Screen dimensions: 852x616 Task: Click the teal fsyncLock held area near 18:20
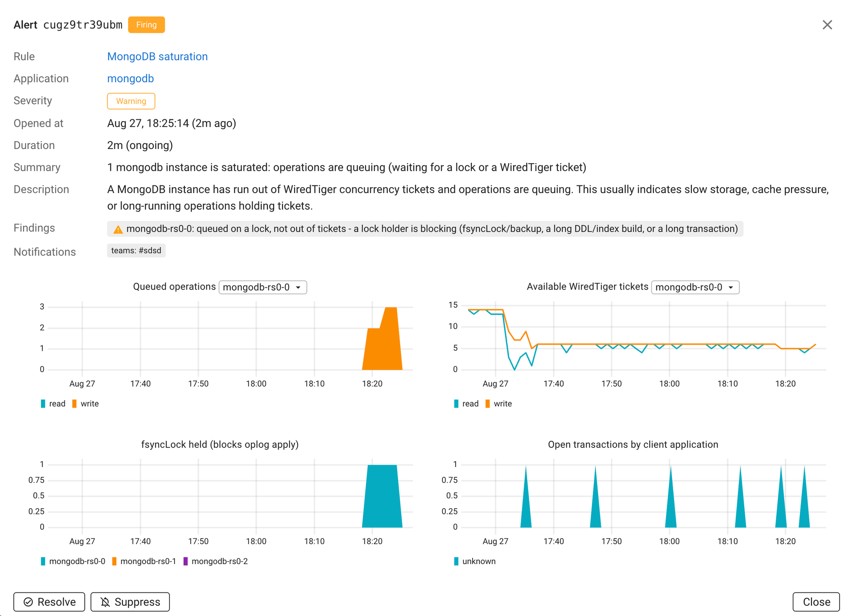[383, 497]
